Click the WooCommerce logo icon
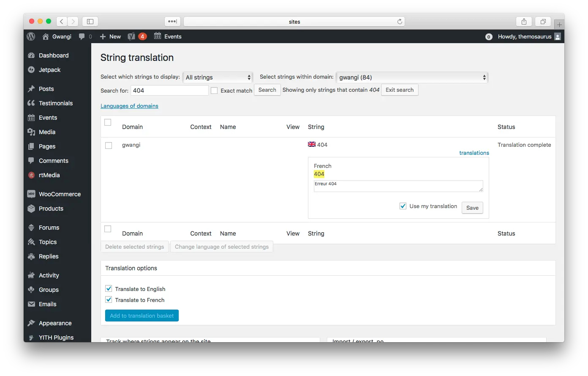This screenshot has height=376, width=588. (x=31, y=194)
